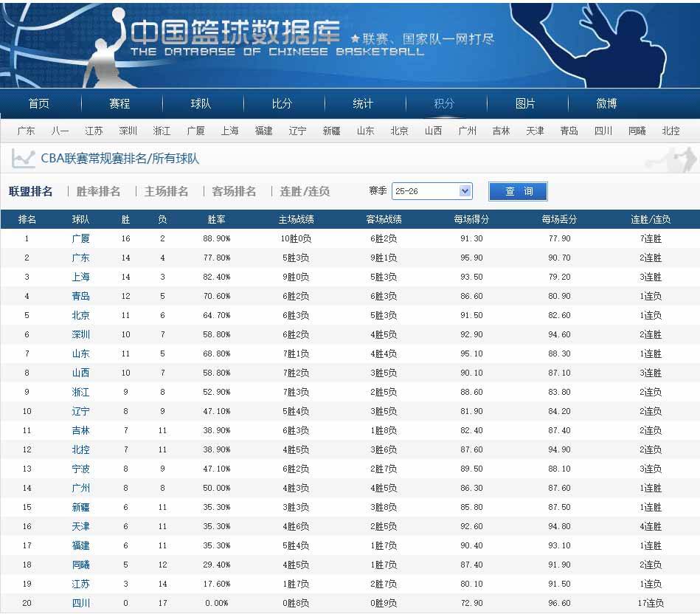Open the 赛程 menu item
The image size is (700, 614).
click(122, 104)
